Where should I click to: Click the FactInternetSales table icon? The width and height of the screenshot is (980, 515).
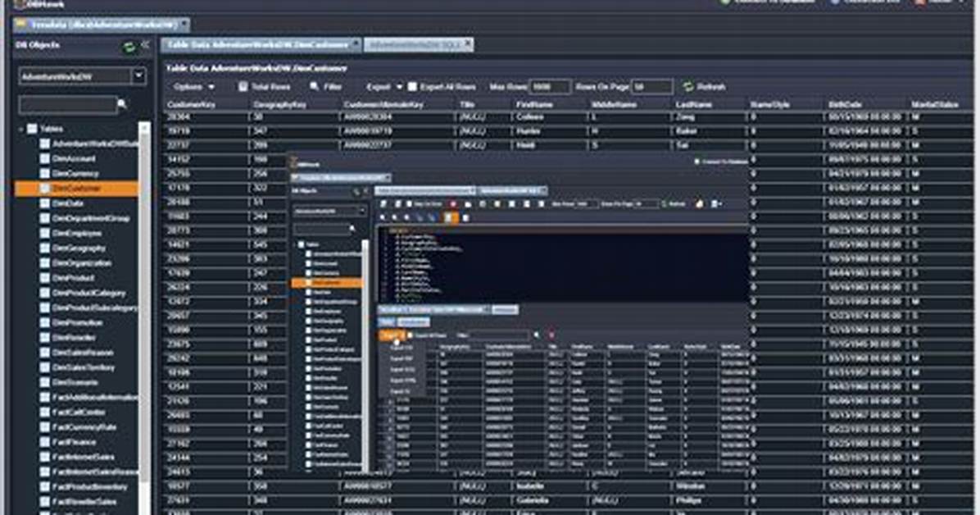pyautogui.click(x=45, y=458)
